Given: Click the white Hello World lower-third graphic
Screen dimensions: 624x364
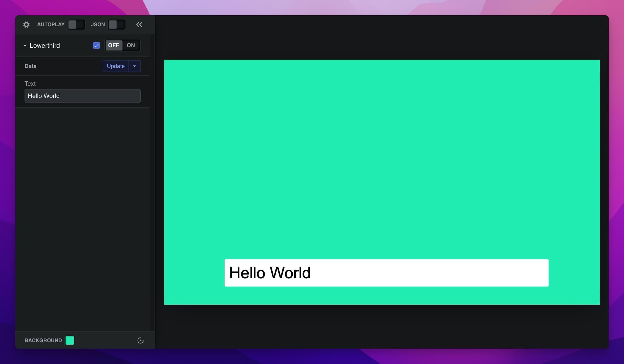Looking at the screenshot, I should 386,273.
